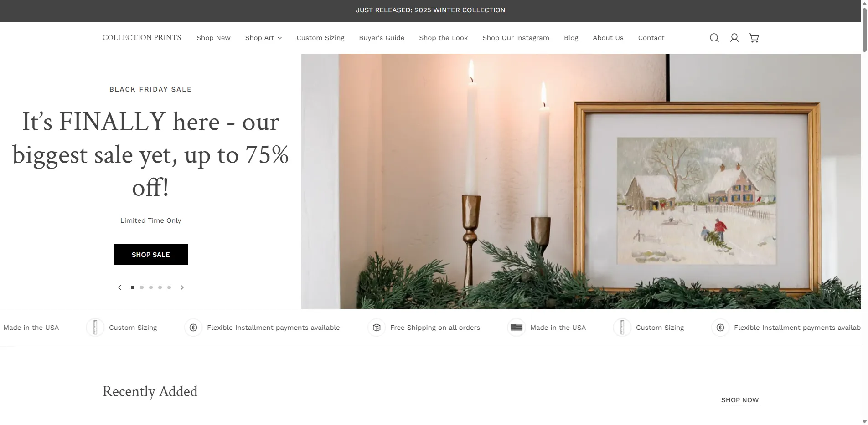Click the ruler icon beside right Custom Sizing
The width and height of the screenshot is (868, 425).
click(x=622, y=328)
